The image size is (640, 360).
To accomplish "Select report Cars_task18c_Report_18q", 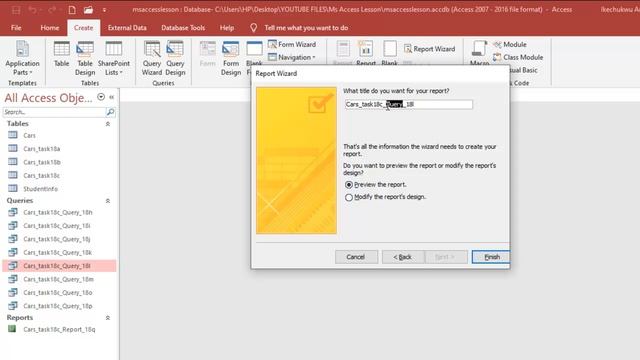I will point(60,329).
